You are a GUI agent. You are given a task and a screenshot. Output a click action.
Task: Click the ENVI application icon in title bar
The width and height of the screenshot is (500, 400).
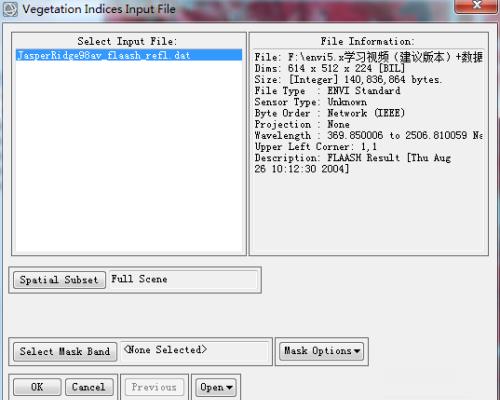click(10, 9)
